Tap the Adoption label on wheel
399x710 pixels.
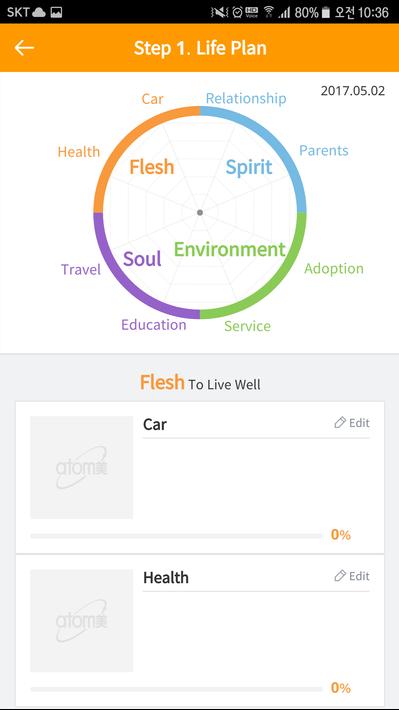point(334,269)
